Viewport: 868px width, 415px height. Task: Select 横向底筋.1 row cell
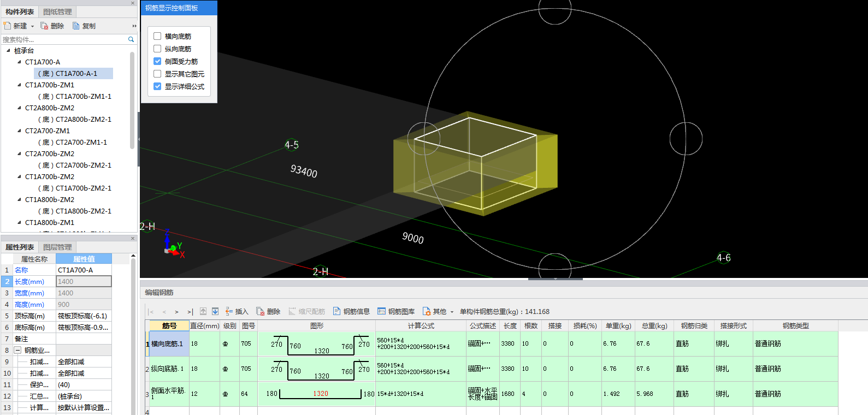pos(169,343)
